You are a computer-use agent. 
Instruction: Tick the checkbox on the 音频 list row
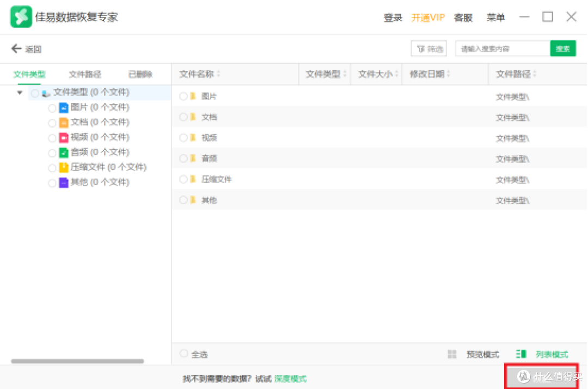[x=183, y=159]
